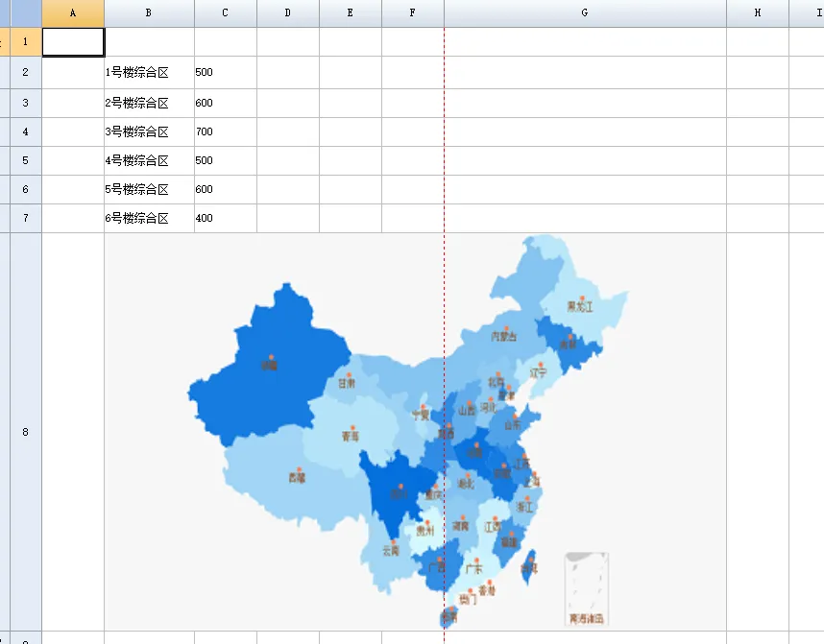Select row 8 header
The height and width of the screenshot is (644, 824).
click(x=25, y=432)
